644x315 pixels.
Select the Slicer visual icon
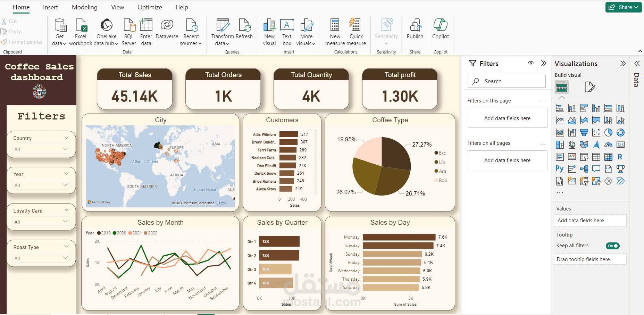click(x=584, y=157)
